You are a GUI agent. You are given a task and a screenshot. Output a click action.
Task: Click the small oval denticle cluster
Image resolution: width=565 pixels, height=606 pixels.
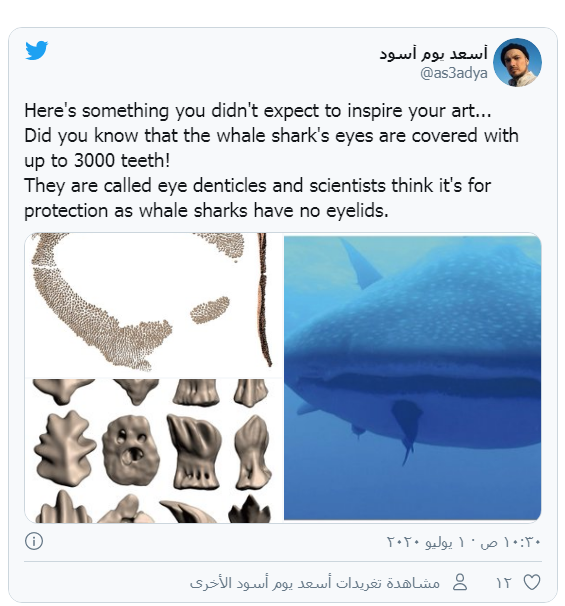pyautogui.click(x=210, y=310)
